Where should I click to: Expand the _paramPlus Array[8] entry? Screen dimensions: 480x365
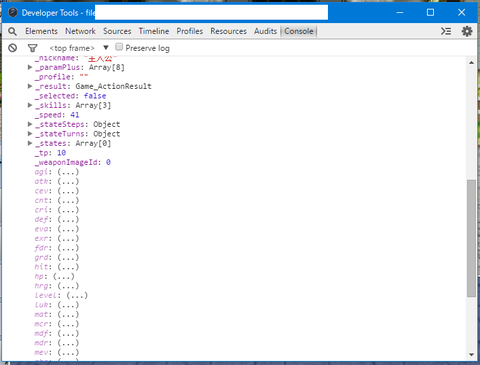(x=30, y=67)
